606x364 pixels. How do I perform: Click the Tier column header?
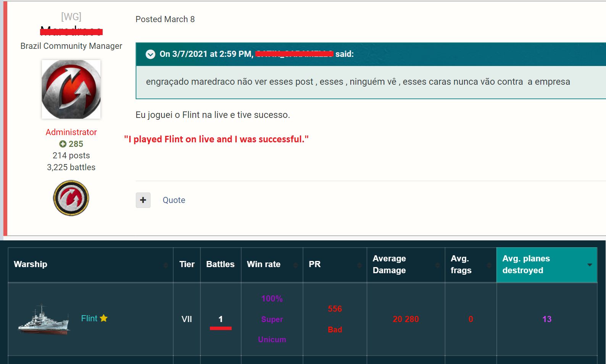pyautogui.click(x=187, y=264)
